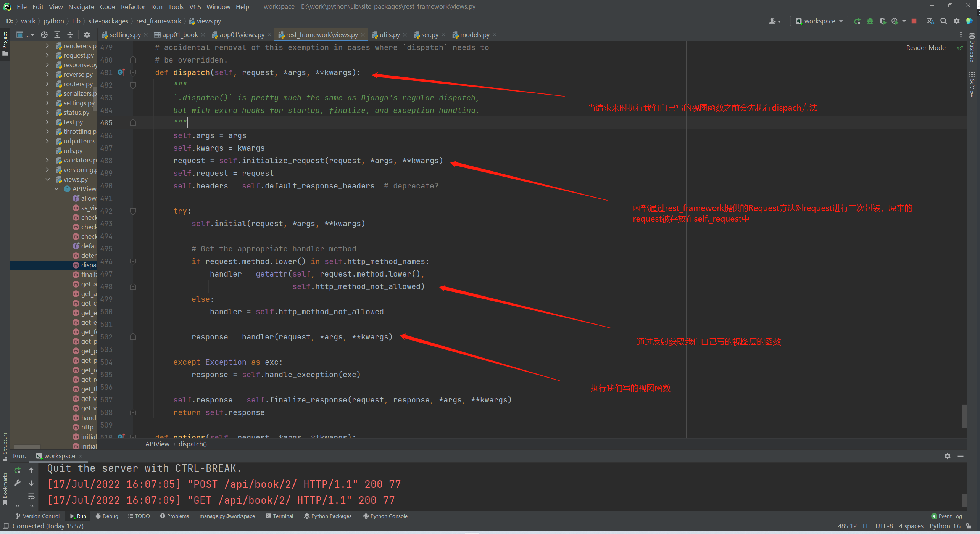
Task: Toggle soft-wrap icon in Run console
Action: pyautogui.click(x=31, y=496)
